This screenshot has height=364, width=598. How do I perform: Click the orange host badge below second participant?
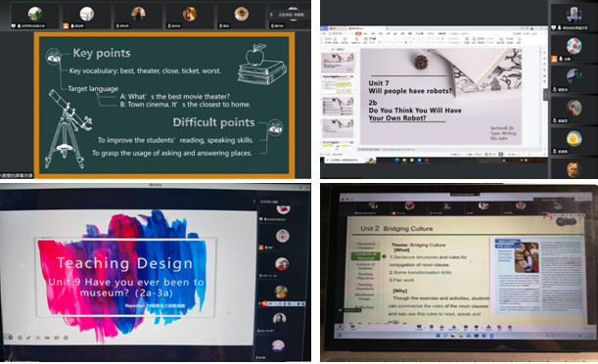(x=66, y=25)
